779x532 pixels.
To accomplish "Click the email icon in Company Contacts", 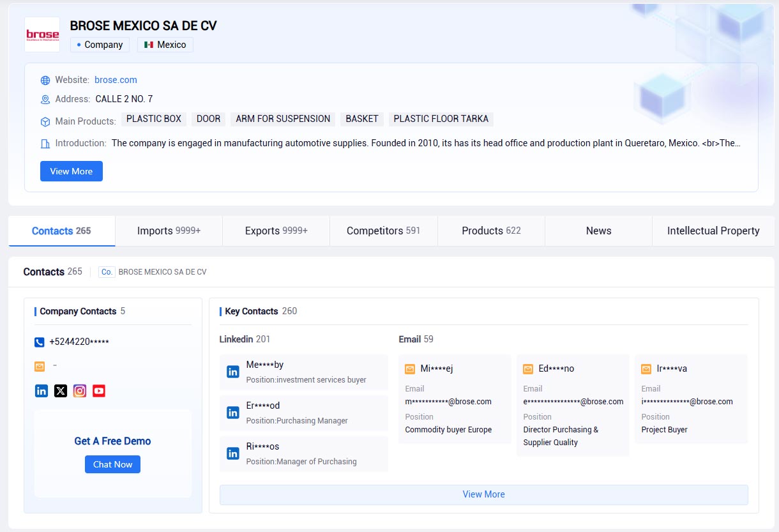I will [x=40, y=367].
